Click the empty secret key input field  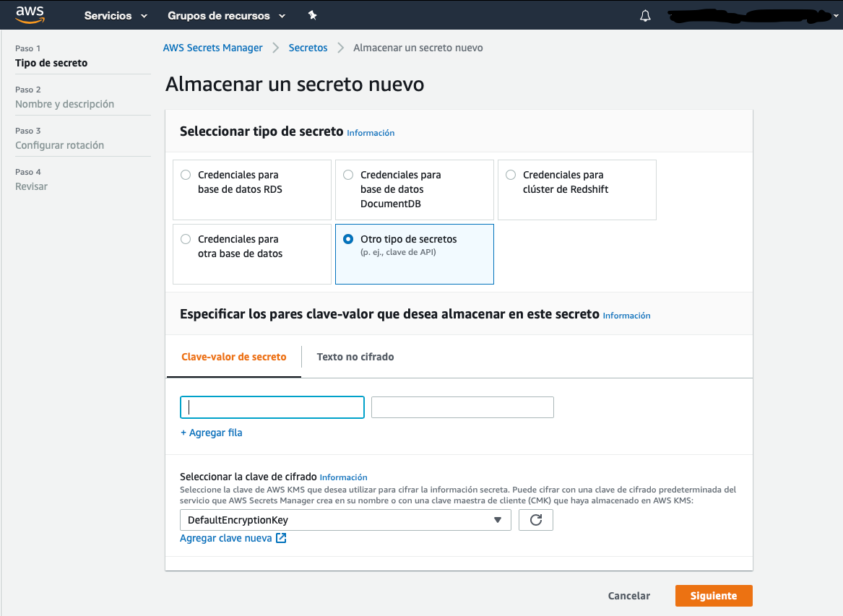point(272,407)
